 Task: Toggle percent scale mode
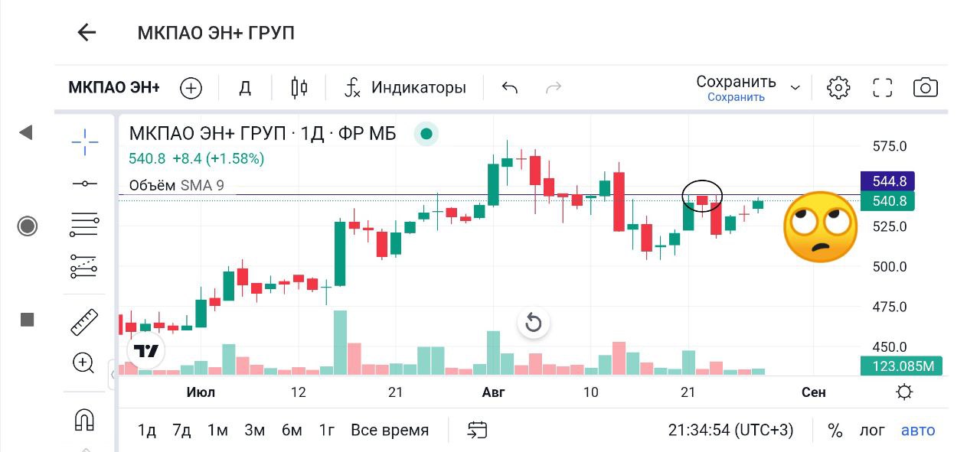coord(835,431)
